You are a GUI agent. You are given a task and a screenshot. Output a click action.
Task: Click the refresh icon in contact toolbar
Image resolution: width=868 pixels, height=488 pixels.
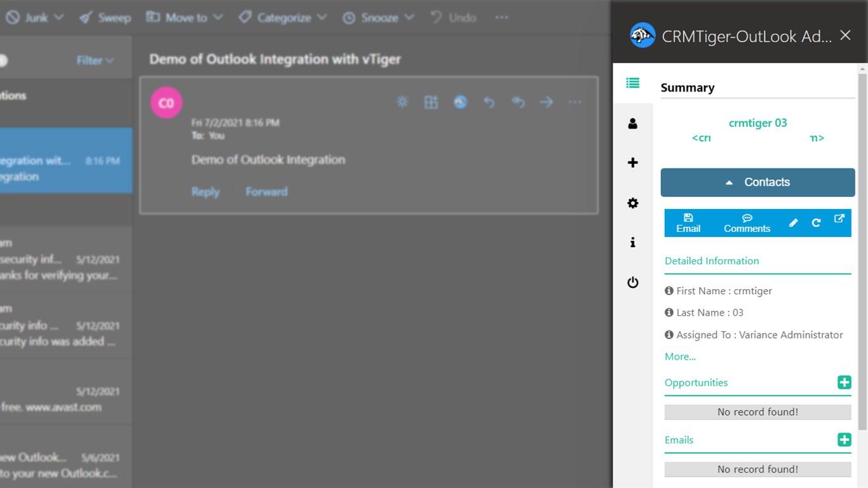click(x=816, y=223)
